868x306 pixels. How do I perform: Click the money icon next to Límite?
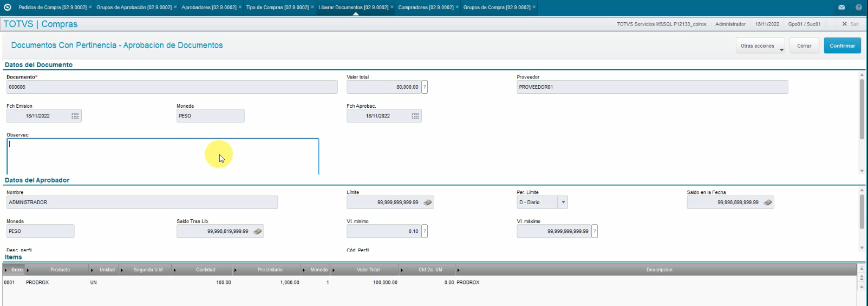coord(428,203)
